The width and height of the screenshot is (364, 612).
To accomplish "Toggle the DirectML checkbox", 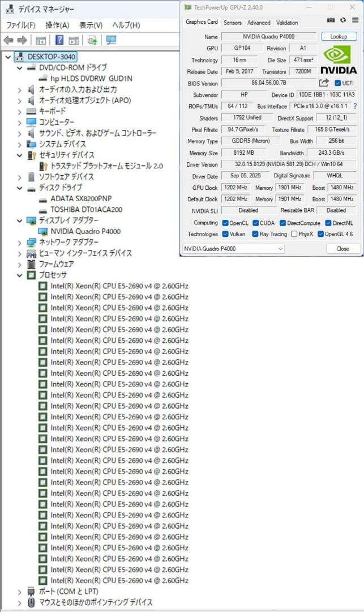I will tap(328, 223).
